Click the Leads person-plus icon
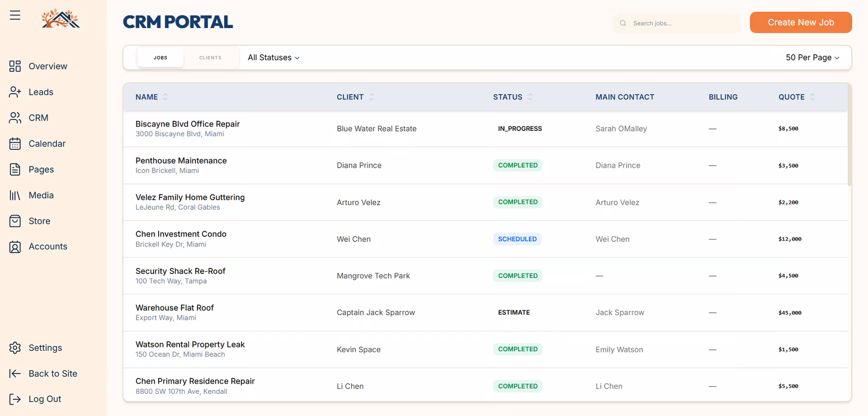 (15, 92)
